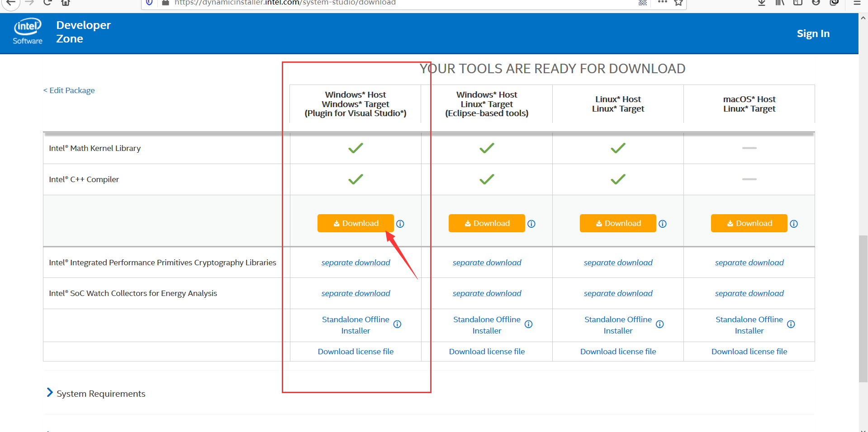Click the 'macOS* Host Linux* Target' column header
This screenshot has height=432, width=868.
click(x=749, y=104)
